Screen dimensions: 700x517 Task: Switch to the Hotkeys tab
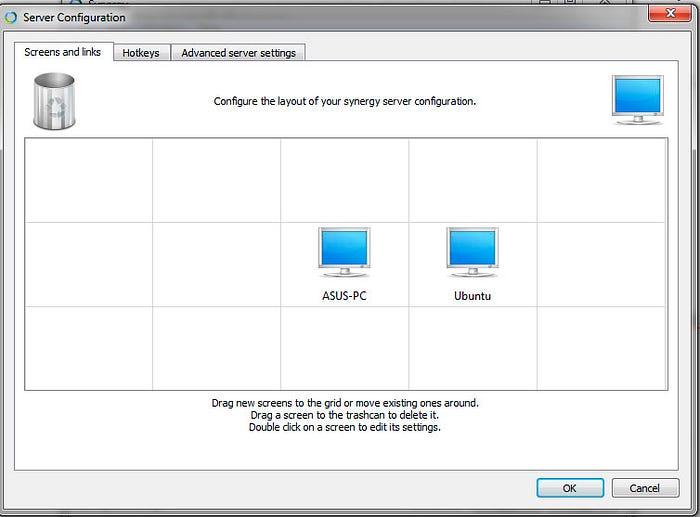point(141,53)
